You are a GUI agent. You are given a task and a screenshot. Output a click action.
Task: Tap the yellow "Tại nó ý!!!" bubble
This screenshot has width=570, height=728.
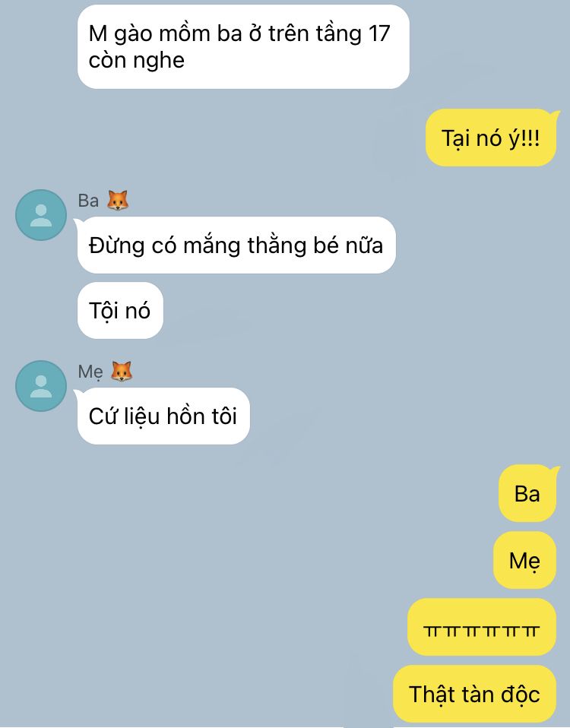click(x=491, y=138)
